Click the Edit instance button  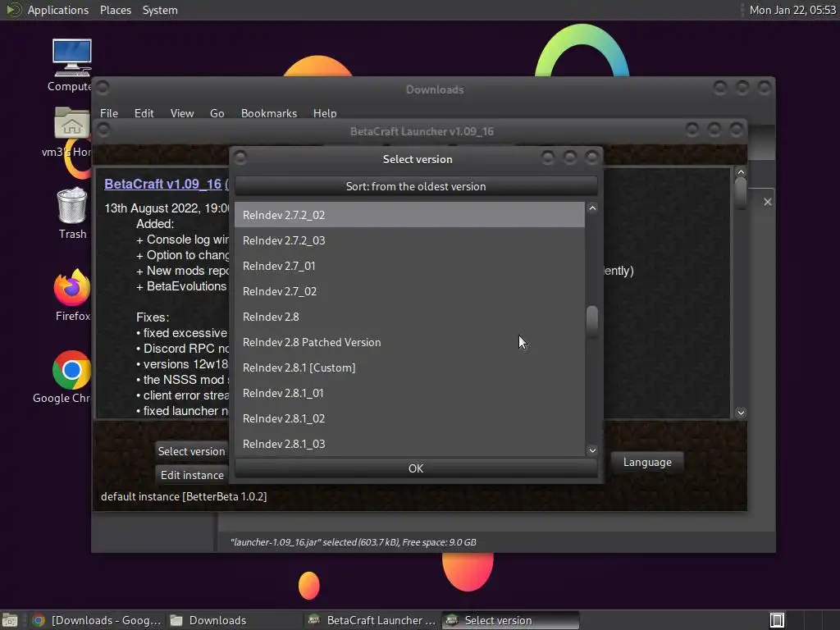(x=191, y=475)
